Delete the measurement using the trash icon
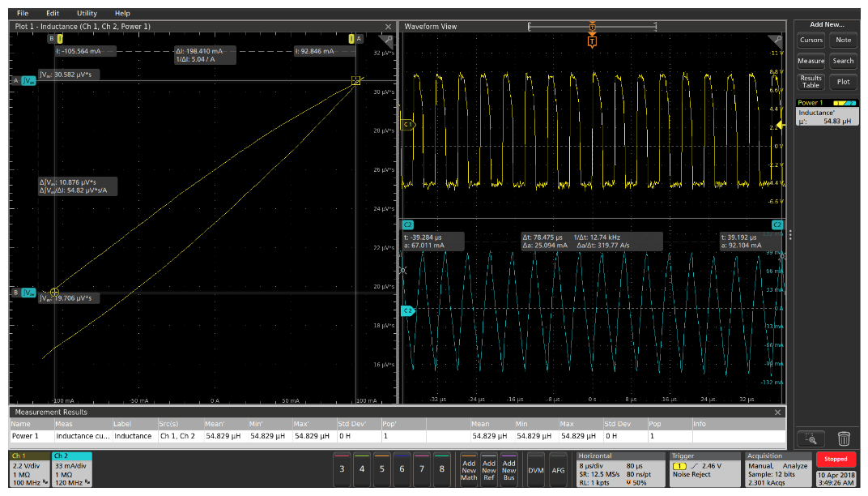 pyautogui.click(x=845, y=438)
